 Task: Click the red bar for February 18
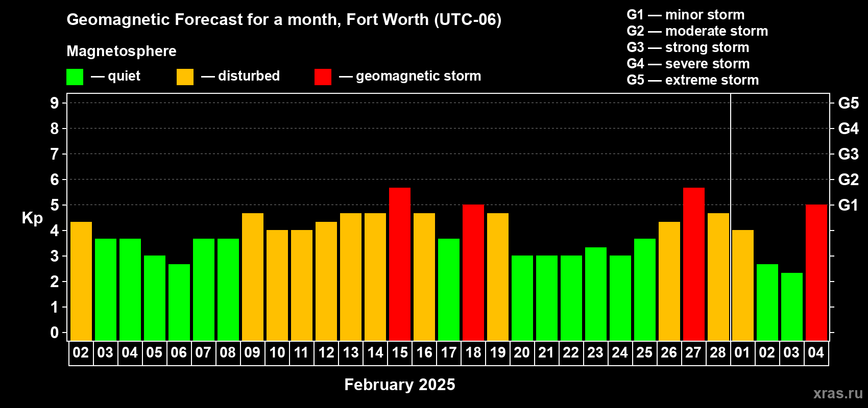(x=473, y=273)
